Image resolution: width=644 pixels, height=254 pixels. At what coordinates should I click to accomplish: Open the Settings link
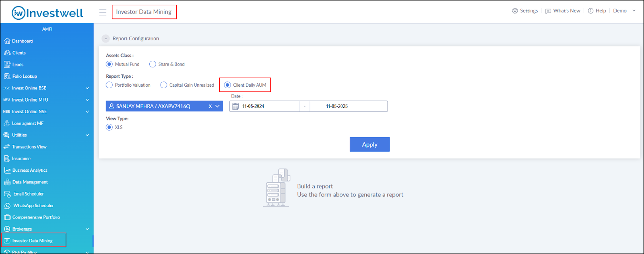[529, 11]
